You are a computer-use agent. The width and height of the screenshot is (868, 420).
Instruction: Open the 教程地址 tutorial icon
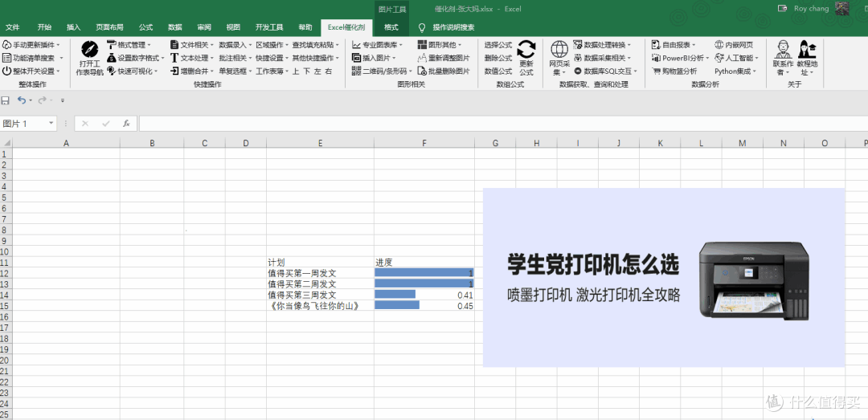807,49
